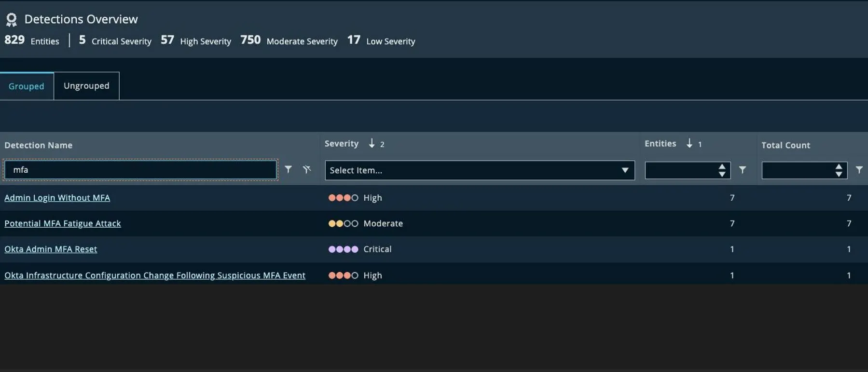Apply the Detection Name filter funnel icon
This screenshot has width=868, height=372.
288,169
